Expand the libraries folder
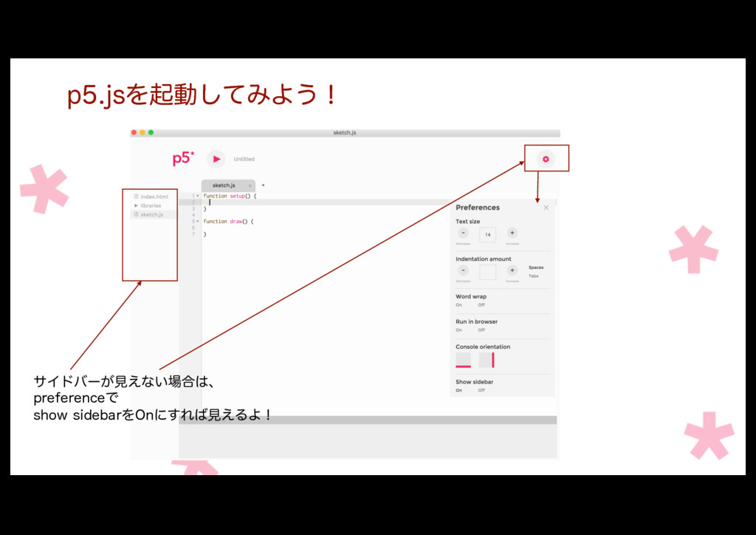 pos(136,205)
